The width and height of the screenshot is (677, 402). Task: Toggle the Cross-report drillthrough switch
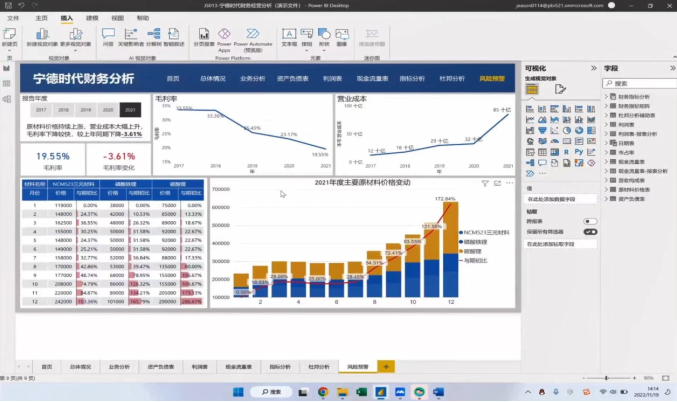click(x=590, y=221)
